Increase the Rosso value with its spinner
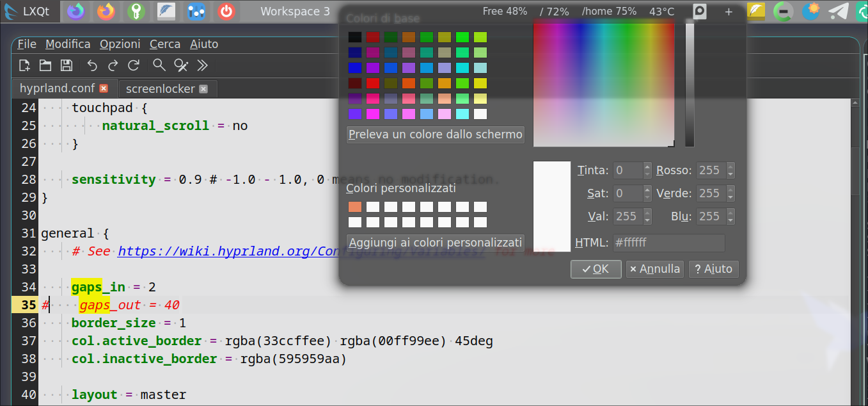Viewport: 868px width, 406px height. pyautogui.click(x=730, y=166)
